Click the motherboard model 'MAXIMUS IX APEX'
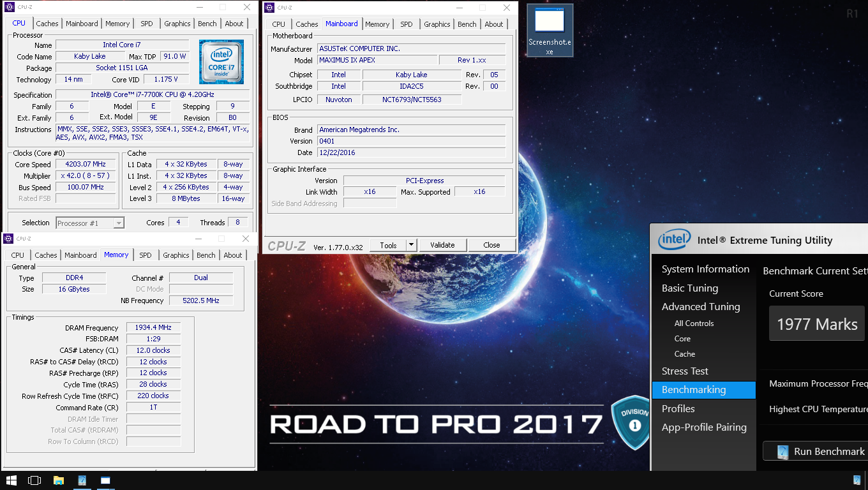The width and height of the screenshot is (868, 490). [x=377, y=61]
